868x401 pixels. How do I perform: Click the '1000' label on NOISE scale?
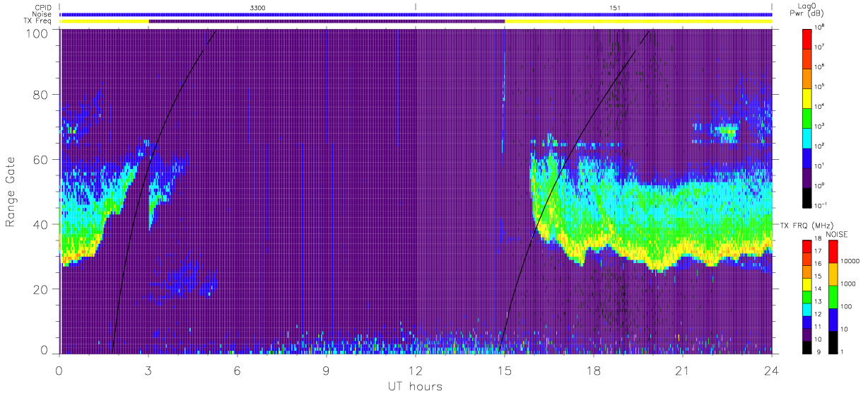coord(848,284)
